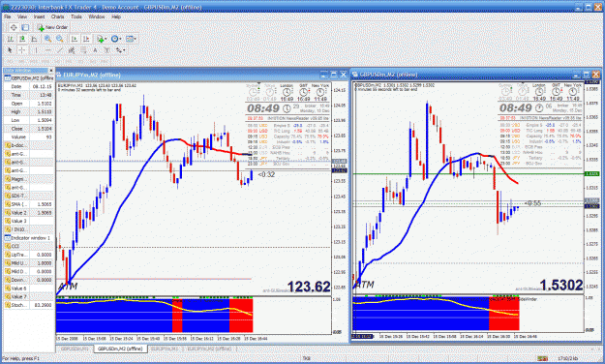The image size is (605, 364).
Task: Open the File menu
Action: [8, 16]
